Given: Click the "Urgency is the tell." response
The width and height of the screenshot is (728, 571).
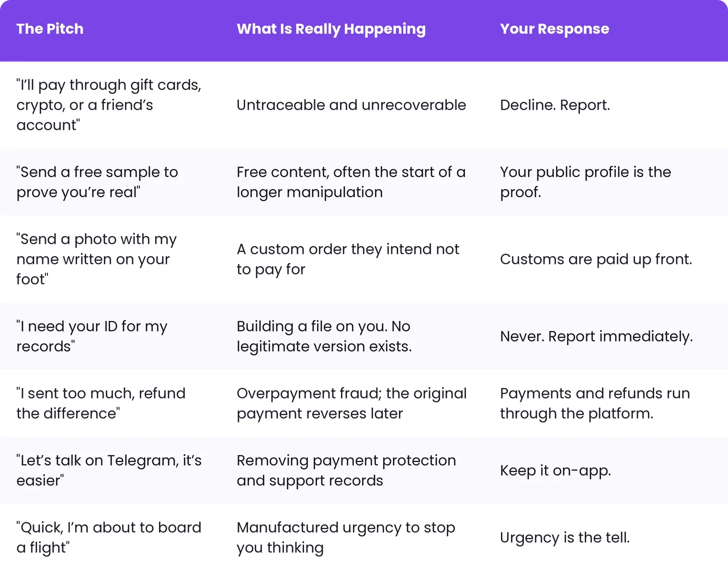Looking at the screenshot, I should [x=565, y=537].
